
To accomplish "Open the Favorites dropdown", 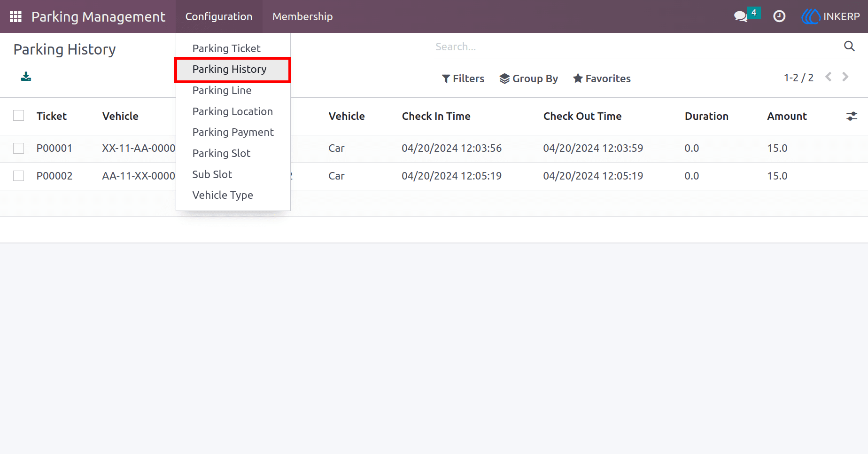I will 602,78.
